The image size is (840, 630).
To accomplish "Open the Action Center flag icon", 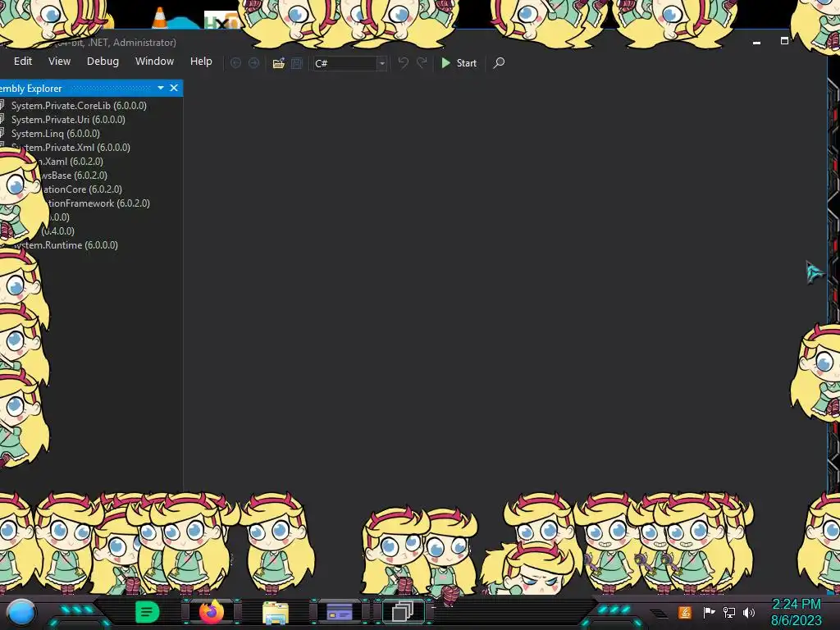I will coord(709,612).
